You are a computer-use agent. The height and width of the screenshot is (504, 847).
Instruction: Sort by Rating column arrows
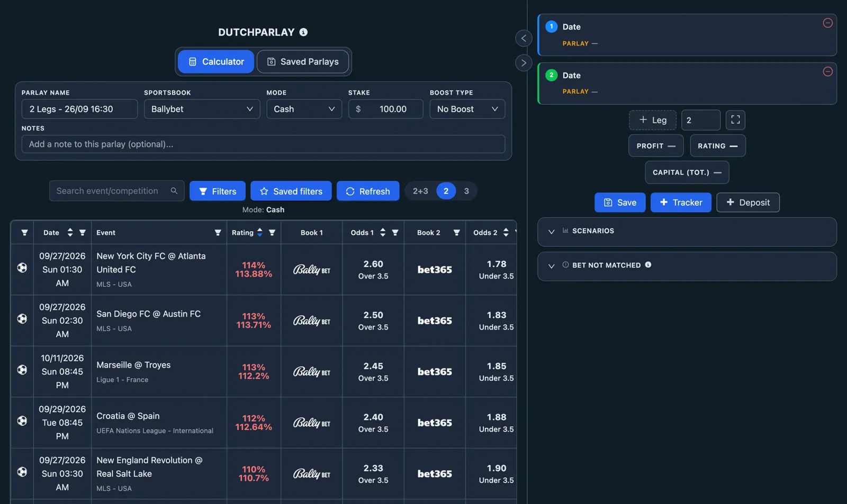pos(260,233)
